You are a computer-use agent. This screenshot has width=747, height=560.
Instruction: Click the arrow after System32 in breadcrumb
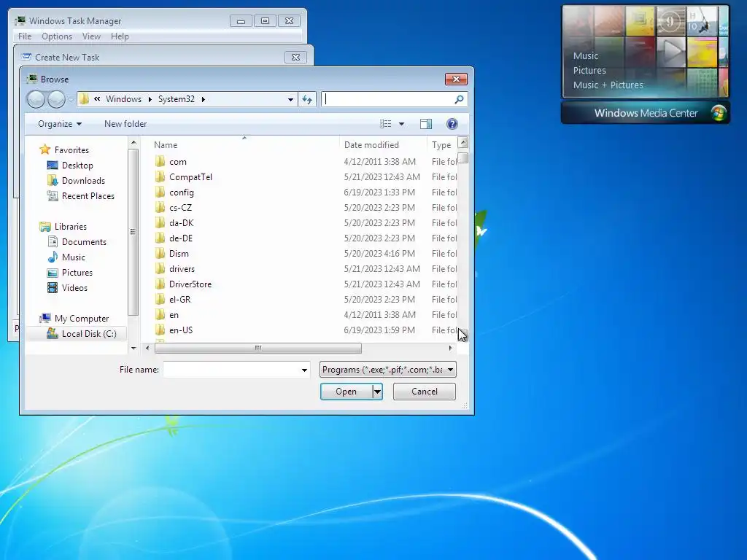pos(204,99)
